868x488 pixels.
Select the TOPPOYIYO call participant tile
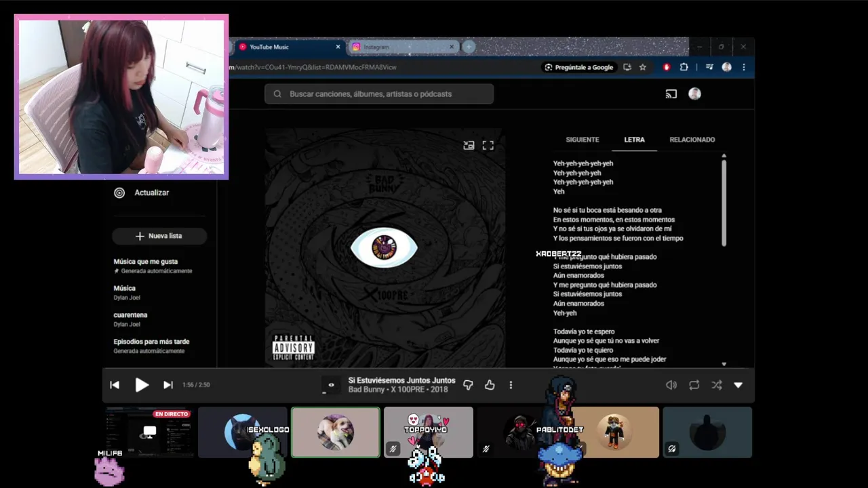coord(429,432)
